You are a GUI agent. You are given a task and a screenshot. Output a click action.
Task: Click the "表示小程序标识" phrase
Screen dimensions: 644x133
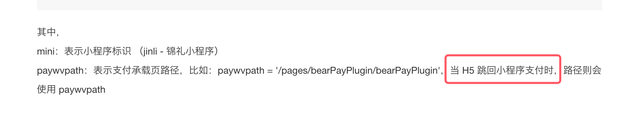tap(98, 51)
